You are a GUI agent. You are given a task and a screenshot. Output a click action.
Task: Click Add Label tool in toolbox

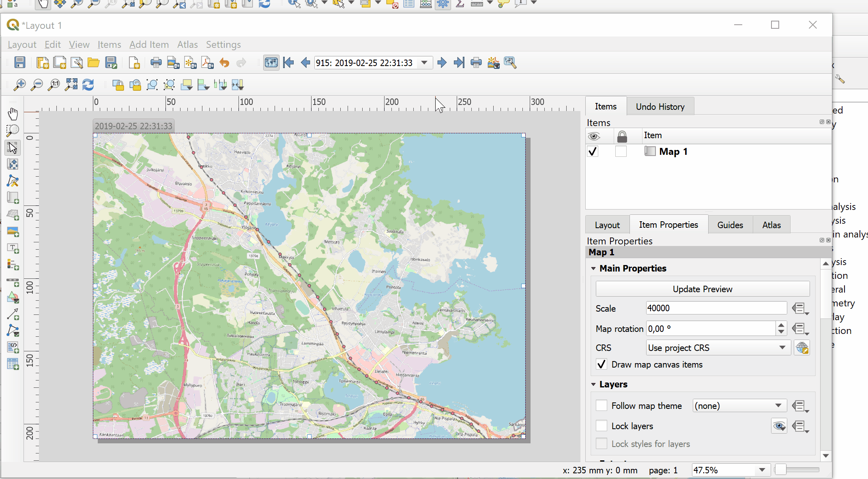click(13, 248)
